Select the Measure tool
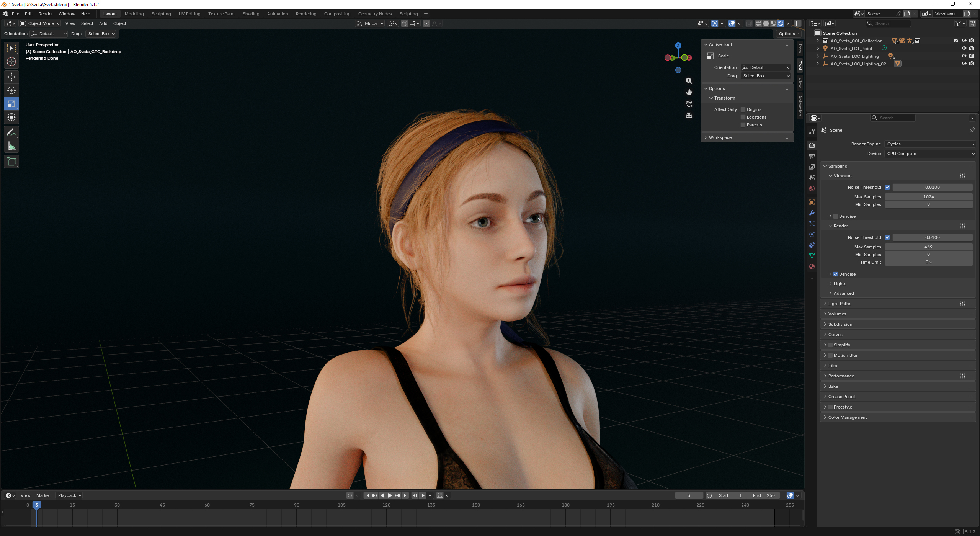This screenshot has height=536, width=980. click(x=11, y=146)
